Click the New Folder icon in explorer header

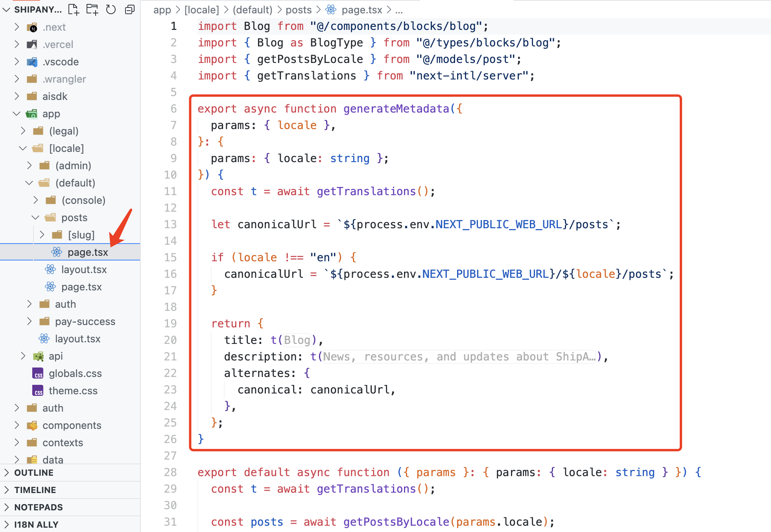point(92,9)
